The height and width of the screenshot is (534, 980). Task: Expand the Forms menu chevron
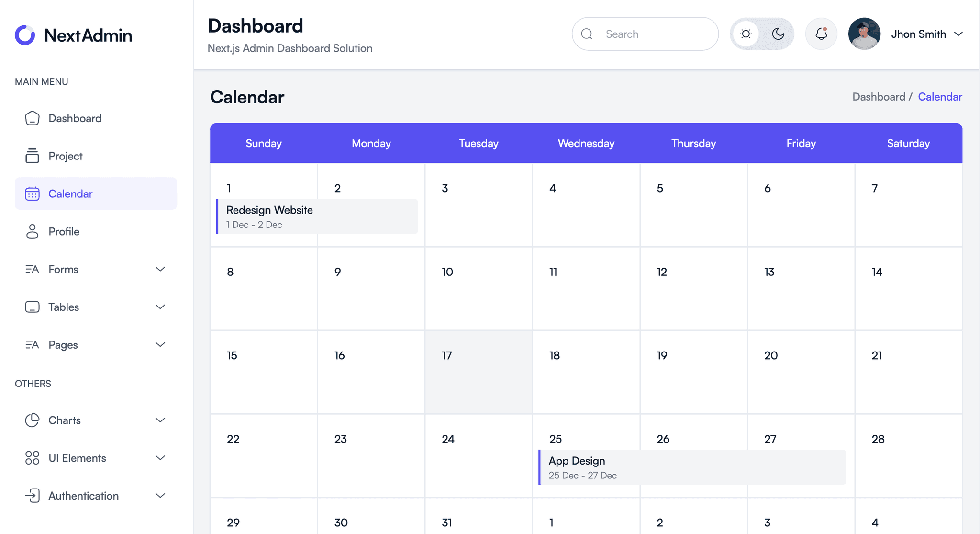pos(160,269)
